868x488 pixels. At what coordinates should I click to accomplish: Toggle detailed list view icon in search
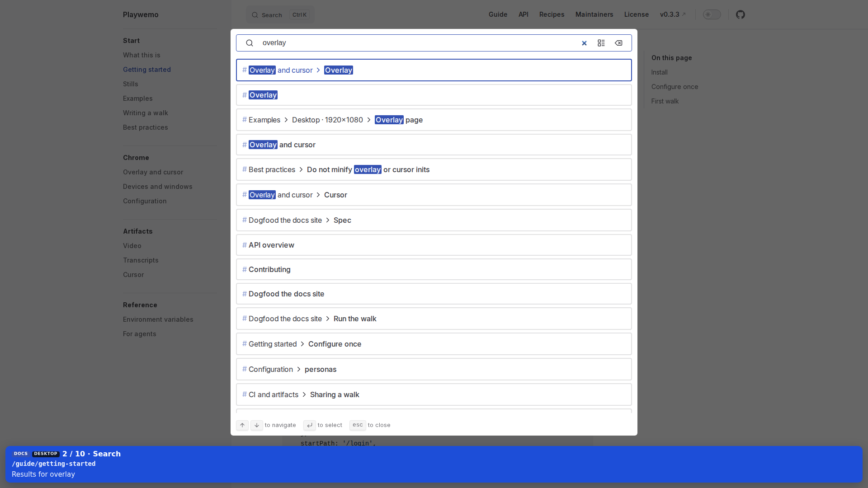coord(601,43)
